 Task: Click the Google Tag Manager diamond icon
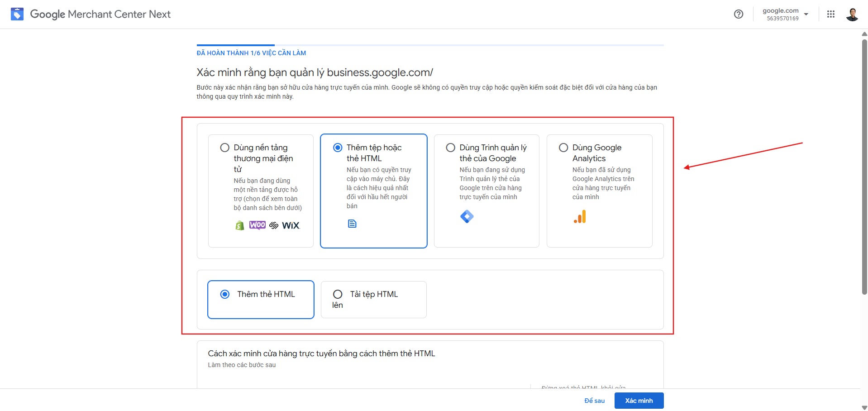[x=467, y=216]
